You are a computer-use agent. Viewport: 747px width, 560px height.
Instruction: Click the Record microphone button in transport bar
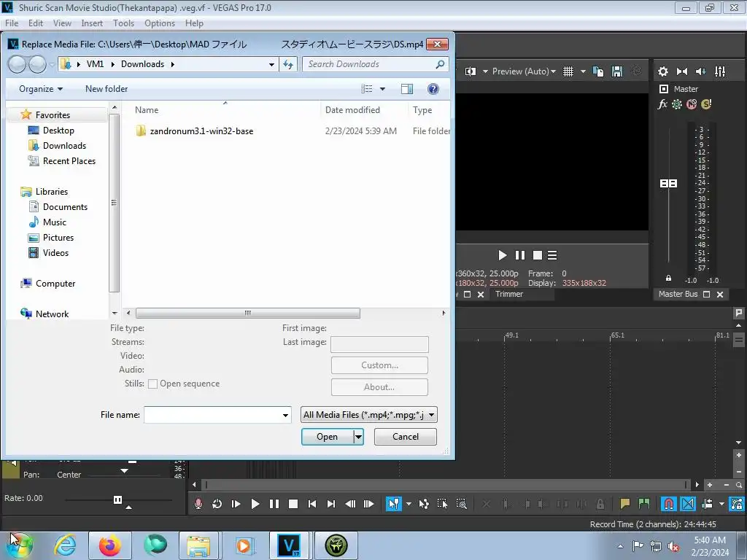pyautogui.click(x=198, y=504)
